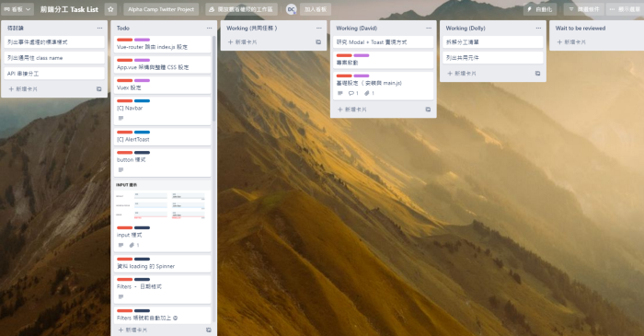Open the Filters card with smiley emoji
644x336 pixels.
pos(162,315)
